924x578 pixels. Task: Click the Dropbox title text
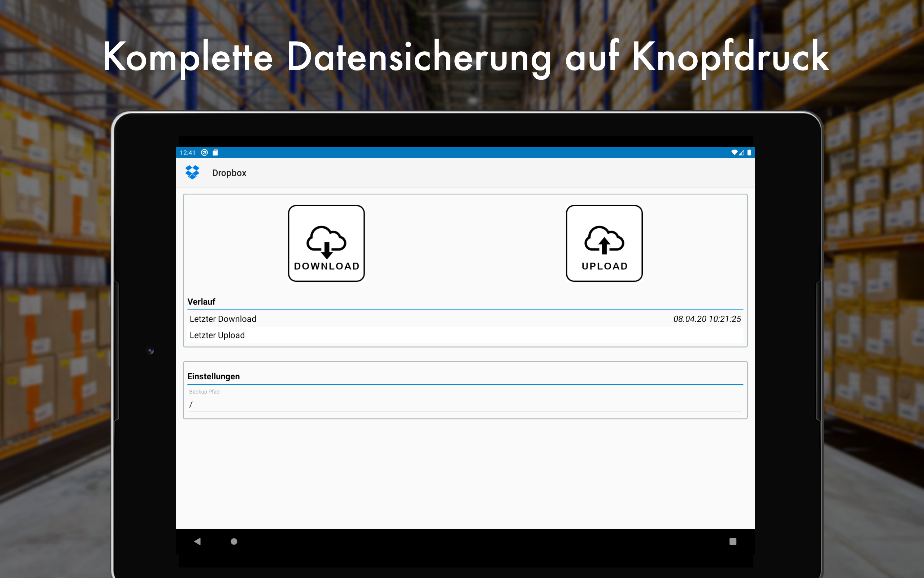pos(229,173)
